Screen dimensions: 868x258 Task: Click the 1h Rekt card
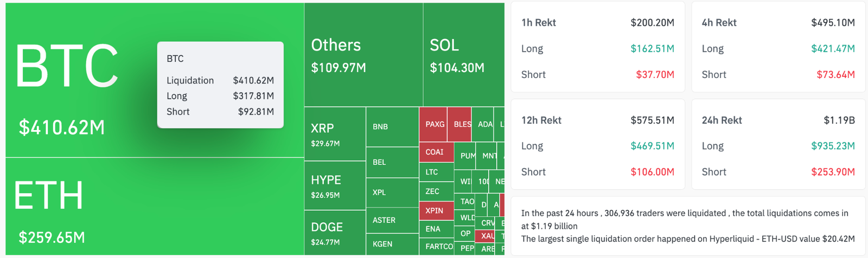(597, 47)
